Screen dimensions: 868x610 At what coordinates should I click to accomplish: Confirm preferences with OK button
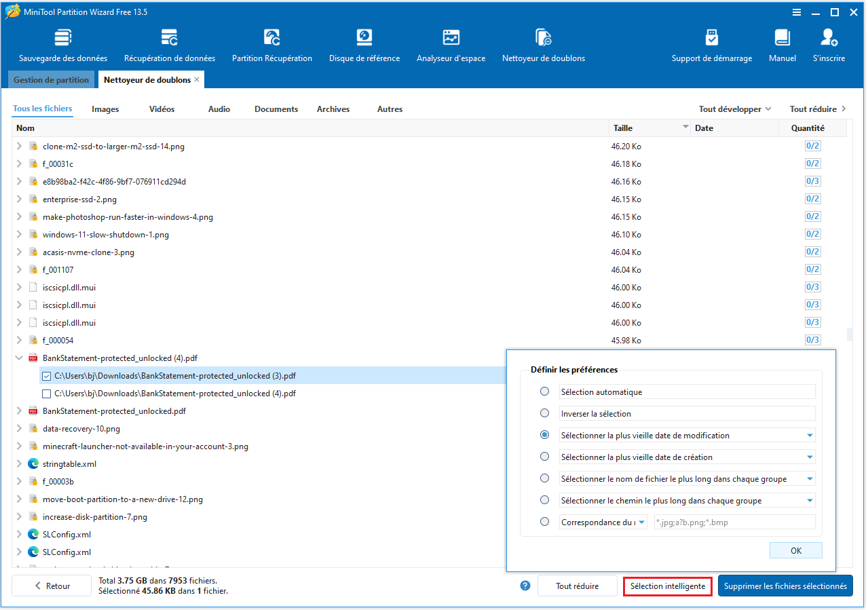(x=795, y=550)
